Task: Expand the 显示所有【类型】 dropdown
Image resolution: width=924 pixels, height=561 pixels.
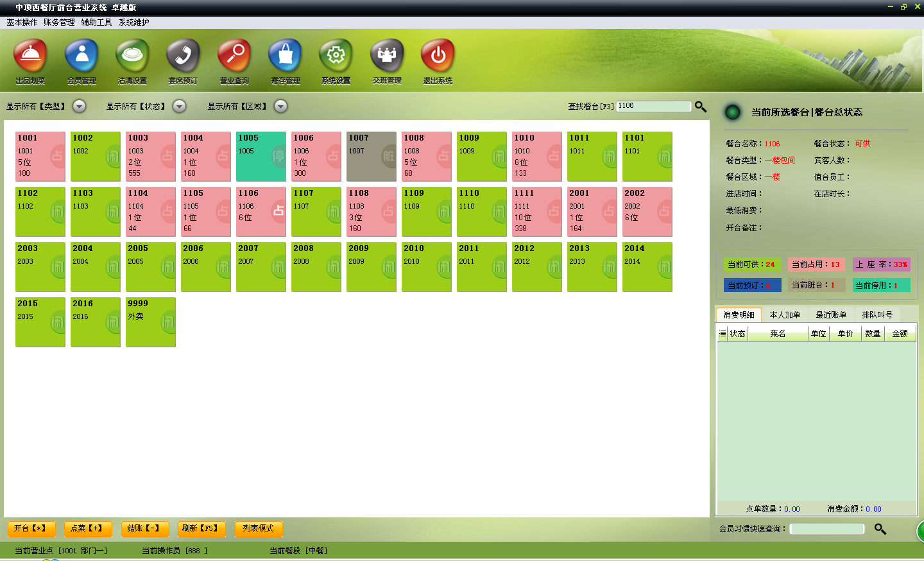Action: 80,107
